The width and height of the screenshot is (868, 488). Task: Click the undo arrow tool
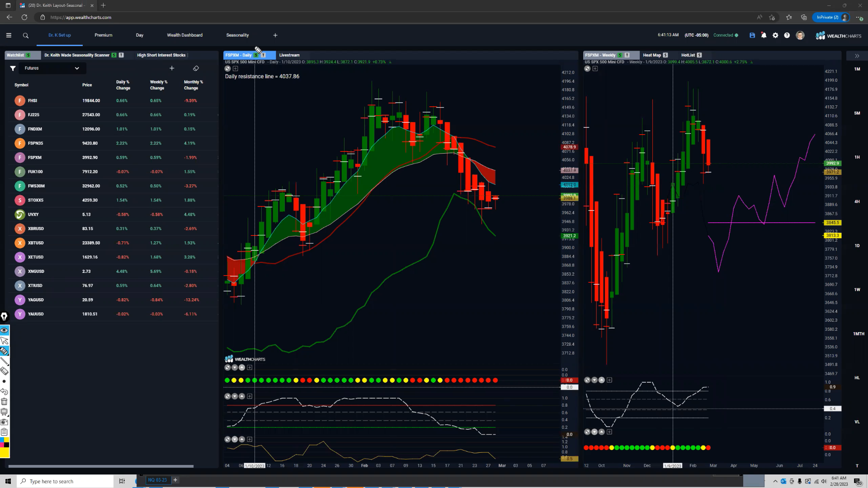click(x=5, y=392)
